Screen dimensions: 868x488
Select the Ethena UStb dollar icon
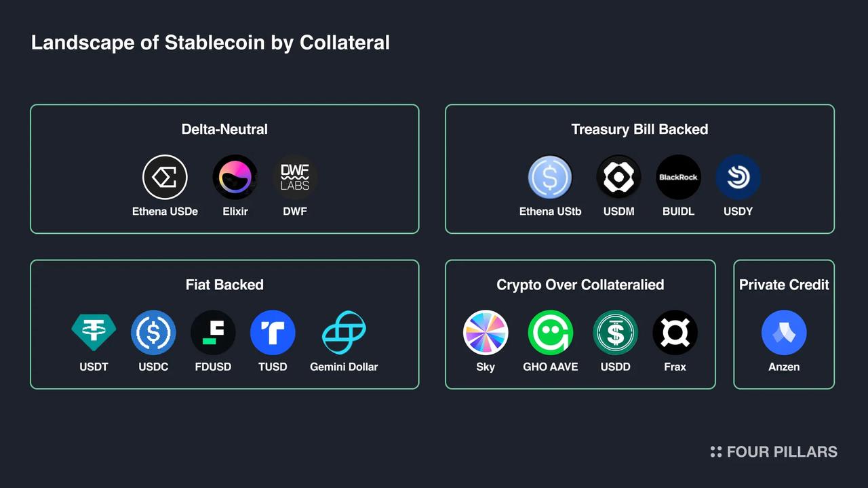(x=550, y=177)
